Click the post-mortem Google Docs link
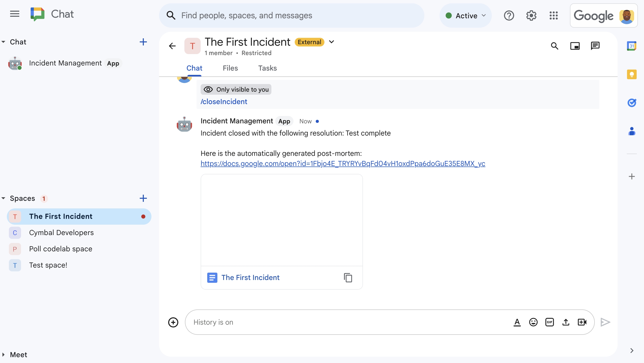Image resolution: width=644 pixels, height=363 pixels. pos(342,163)
